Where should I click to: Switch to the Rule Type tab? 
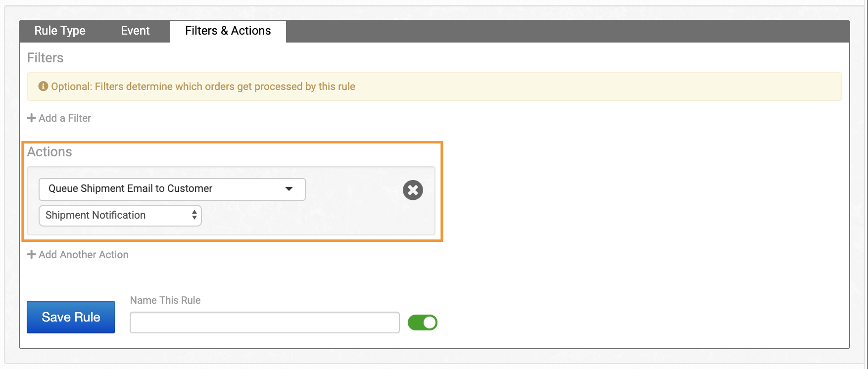(59, 31)
